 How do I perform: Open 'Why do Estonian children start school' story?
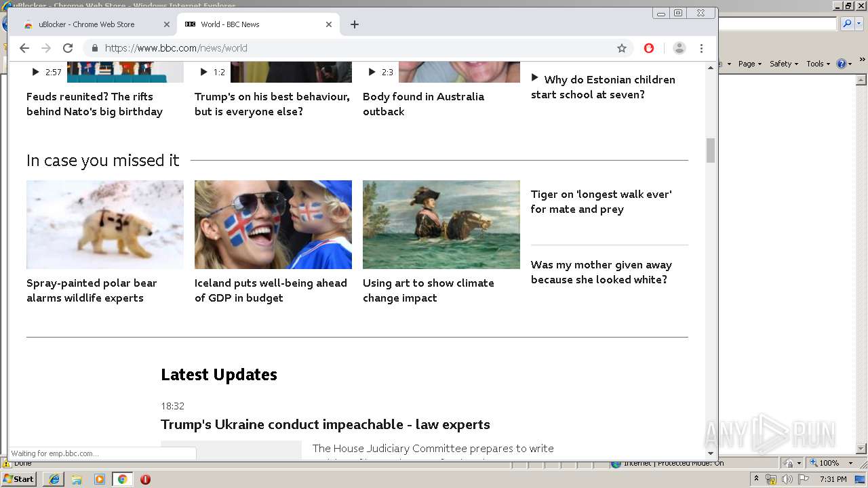pos(603,87)
